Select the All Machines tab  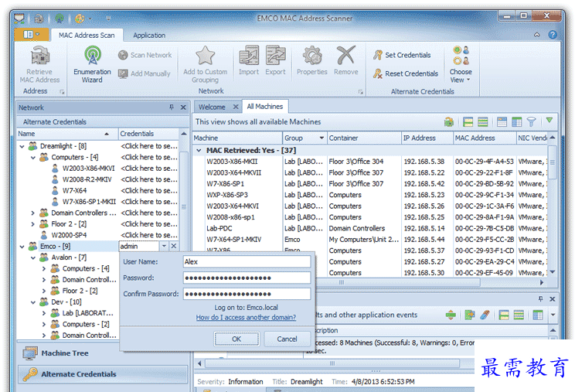tap(265, 107)
